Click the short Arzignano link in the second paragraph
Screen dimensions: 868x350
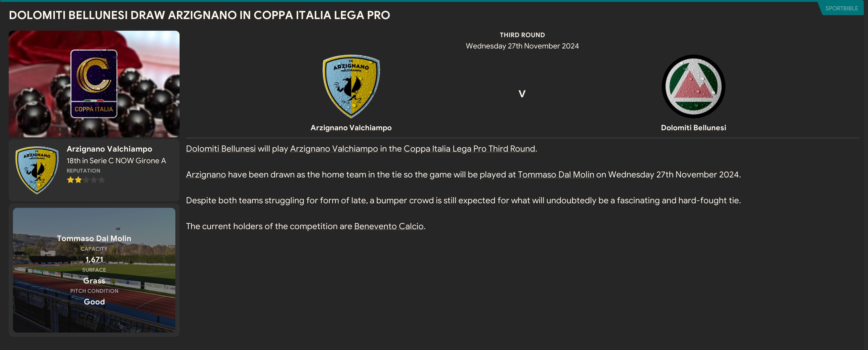pos(205,175)
